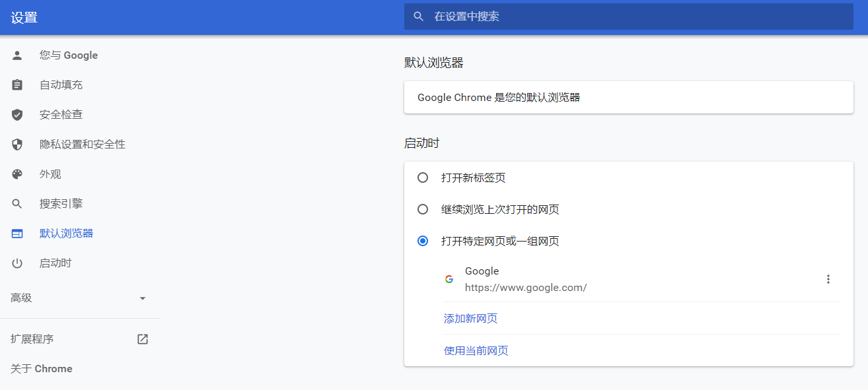868x390 pixels.
Task: Click the 添加新网页 link
Action: point(470,319)
